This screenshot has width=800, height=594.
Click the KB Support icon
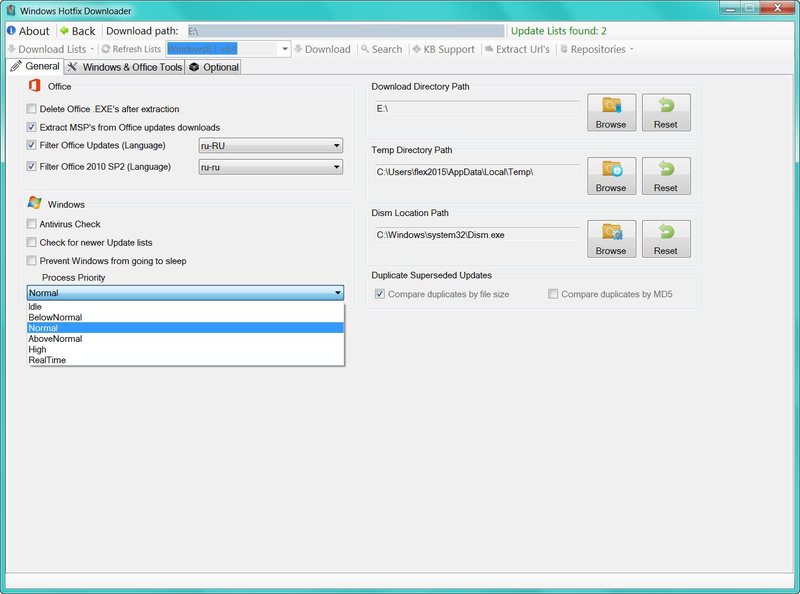tap(416, 49)
